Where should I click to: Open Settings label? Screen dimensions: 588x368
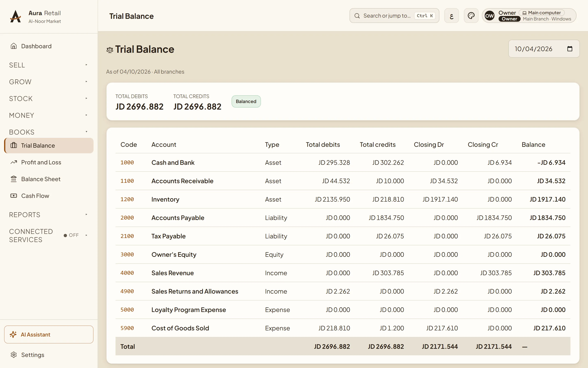coord(32,355)
